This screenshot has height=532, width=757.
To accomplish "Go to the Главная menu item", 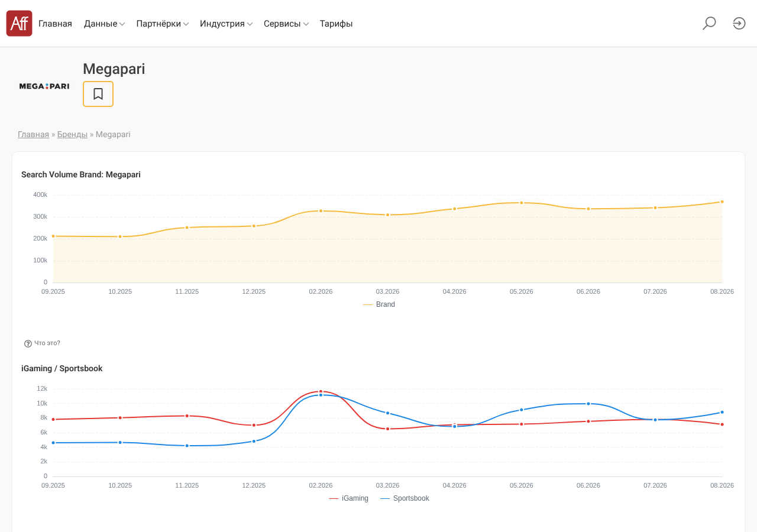I will (x=55, y=24).
